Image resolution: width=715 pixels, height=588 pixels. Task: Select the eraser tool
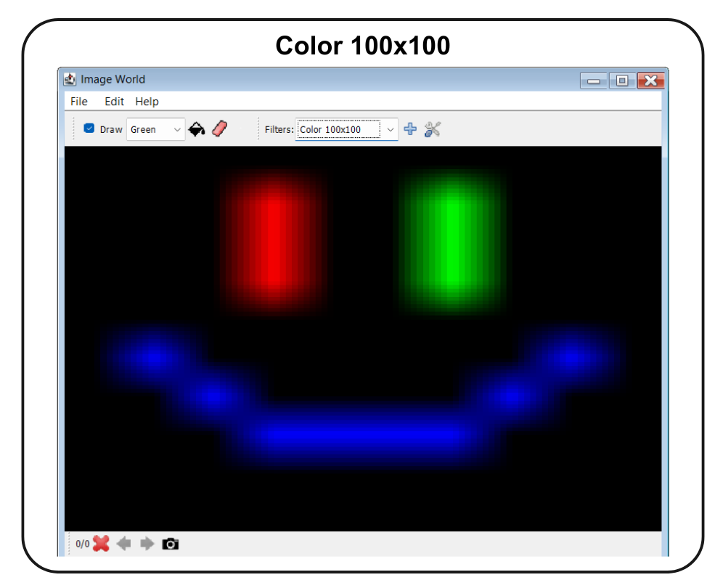tap(218, 128)
